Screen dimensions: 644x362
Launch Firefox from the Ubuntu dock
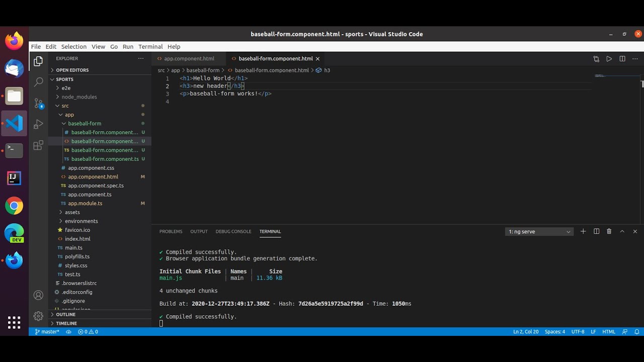tap(14, 41)
